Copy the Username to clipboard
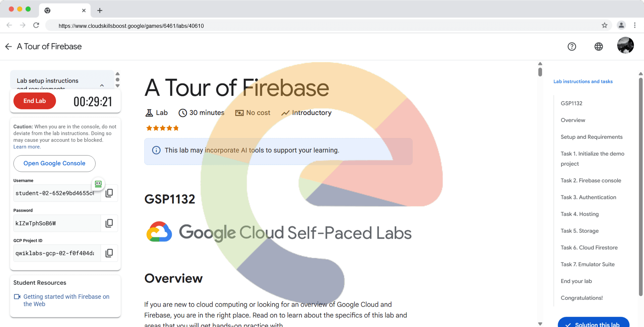This screenshot has width=644, height=327. [x=109, y=193]
